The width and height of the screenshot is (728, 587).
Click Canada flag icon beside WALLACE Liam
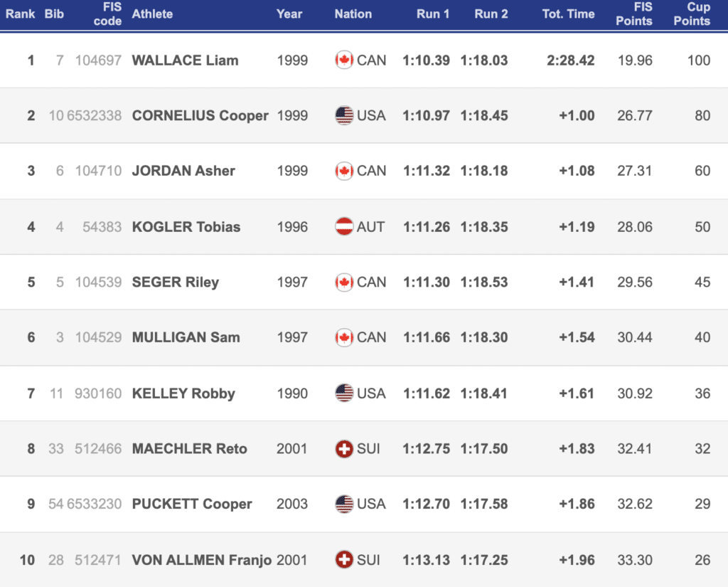(344, 60)
